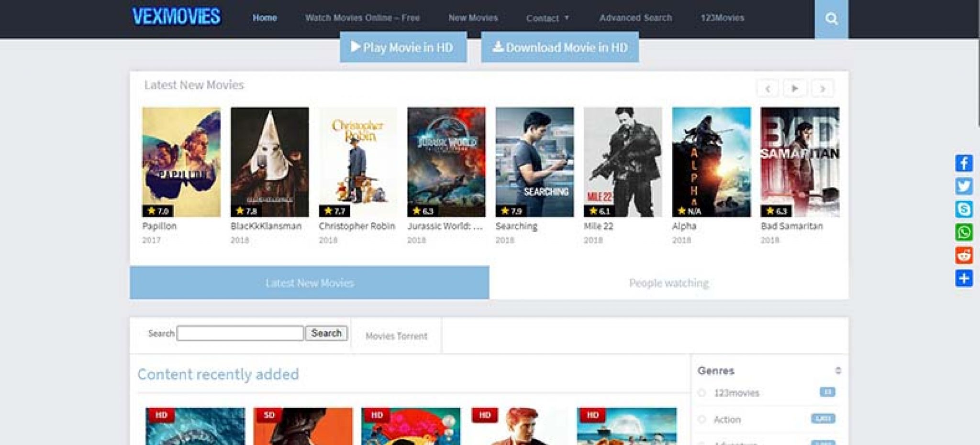Click Jurassic World title text link

(x=445, y=226)
